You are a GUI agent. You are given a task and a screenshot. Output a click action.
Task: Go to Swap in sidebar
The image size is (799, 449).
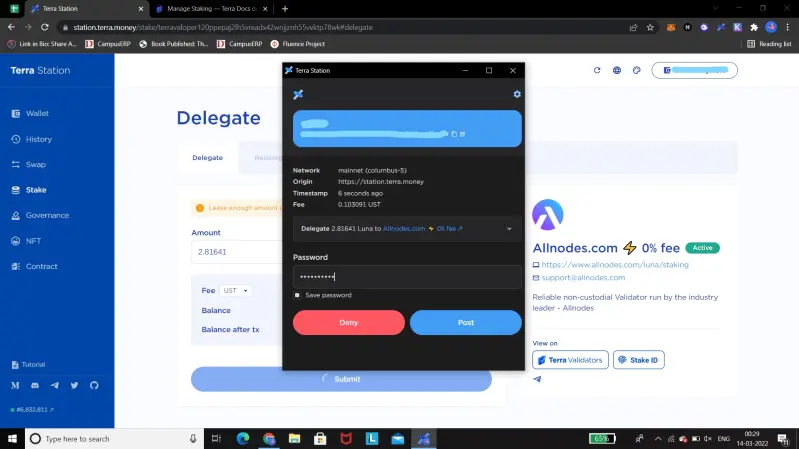coord(36,165)
